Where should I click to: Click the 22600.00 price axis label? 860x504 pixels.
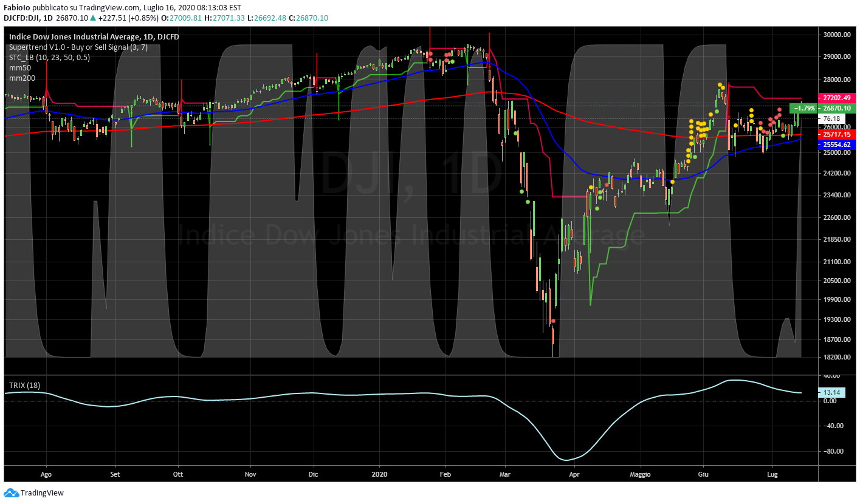point(836,217)
